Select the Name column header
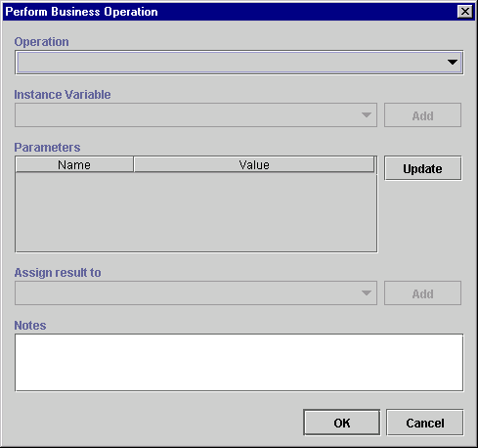 tap(74, 164)
